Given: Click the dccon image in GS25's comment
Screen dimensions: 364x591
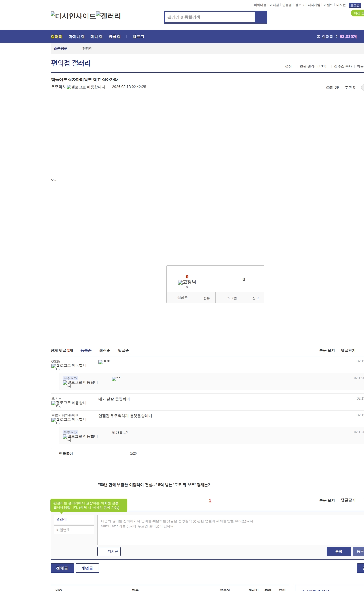Looking at the screenshot, I should pyautogui.click(x=101, y=362).
